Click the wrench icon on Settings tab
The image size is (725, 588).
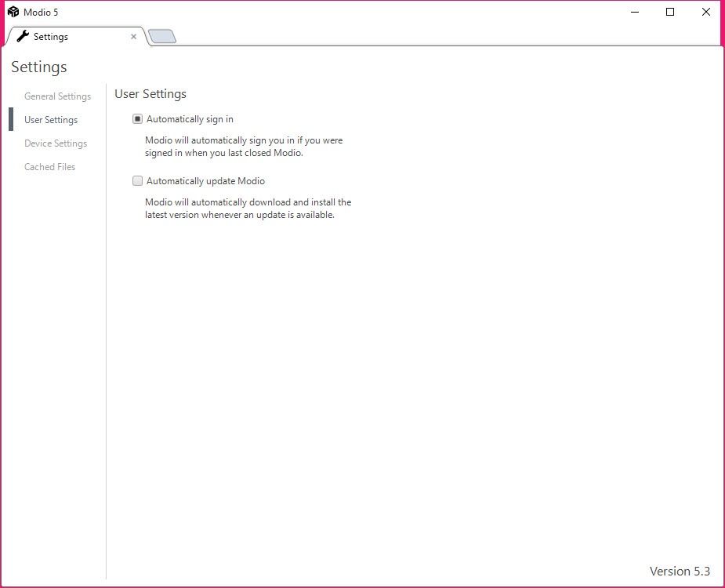click(23, 36)
